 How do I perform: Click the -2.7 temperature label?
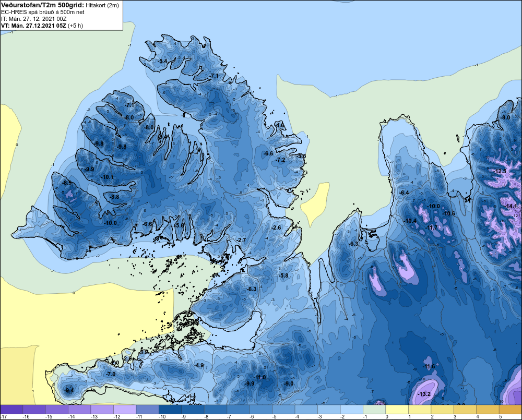pos(241,240)
